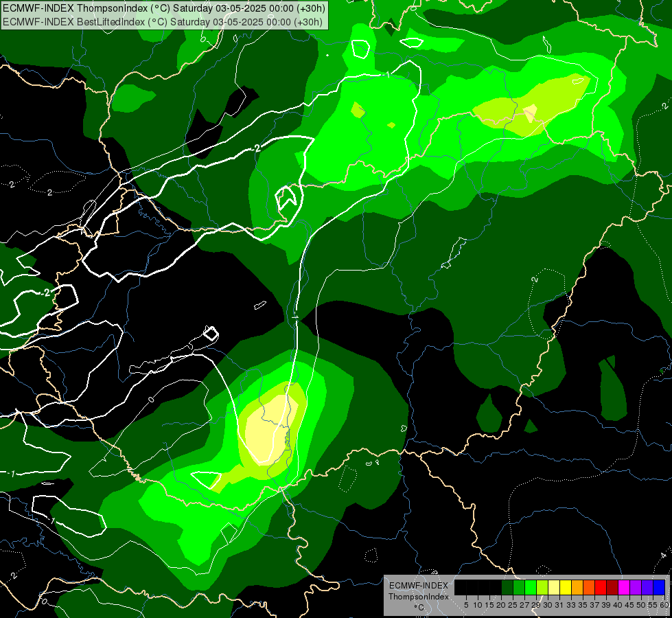Click the legend tick value 20
672x618 pixels.
(501, 605)
